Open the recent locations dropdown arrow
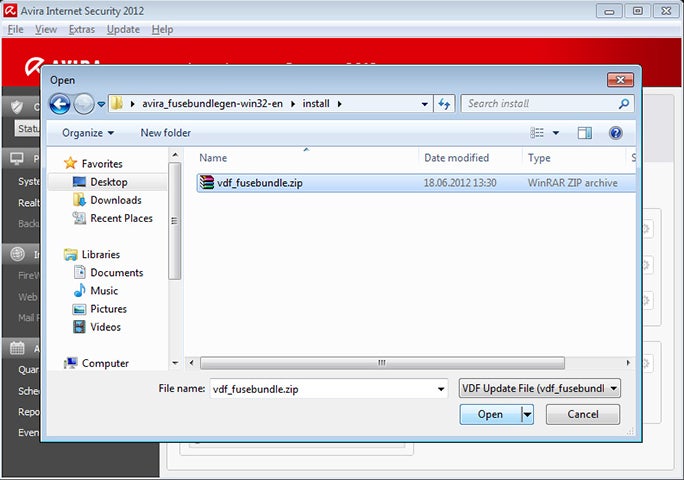The height and width of the screenshot is (480, 684). click(x=101, y=104)
